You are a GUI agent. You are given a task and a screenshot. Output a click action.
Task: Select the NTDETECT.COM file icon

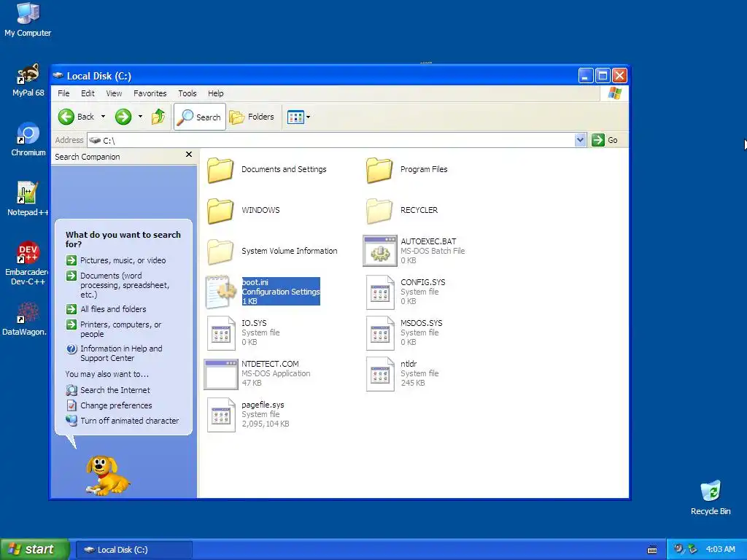tap(220, 374)
